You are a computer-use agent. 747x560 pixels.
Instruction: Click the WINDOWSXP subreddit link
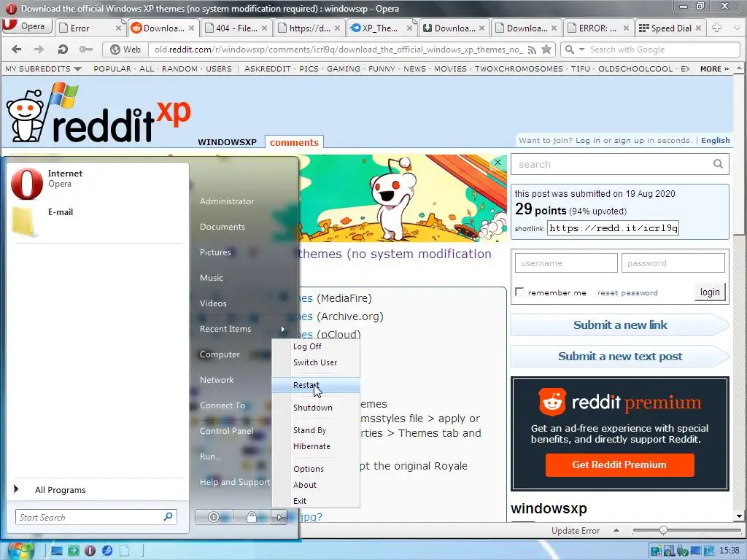click(228, 142)
